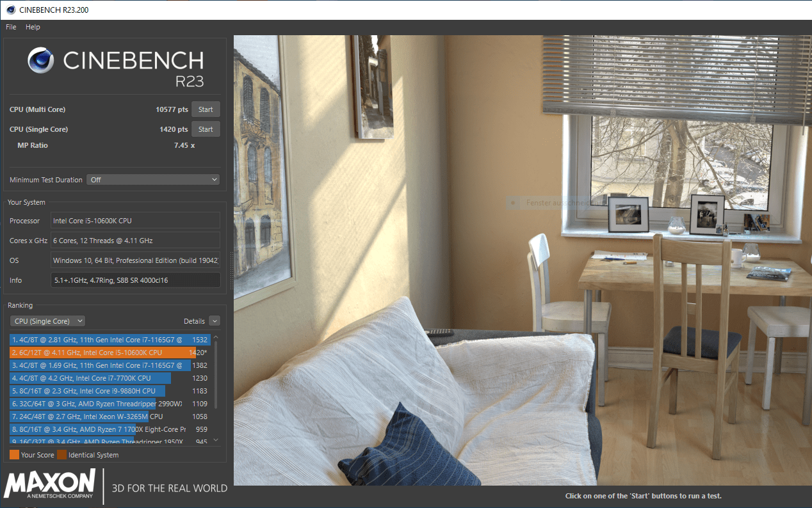Click the orange Your Score legend swatch
This screenshot has width=812, height=508.
click(14, 455)
